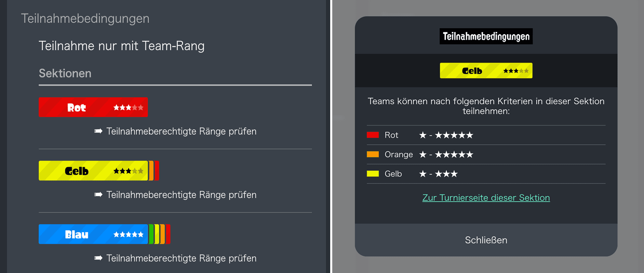Click the arrow icon under Rot section
644x273 pixels.
click(x=98, y=131)
